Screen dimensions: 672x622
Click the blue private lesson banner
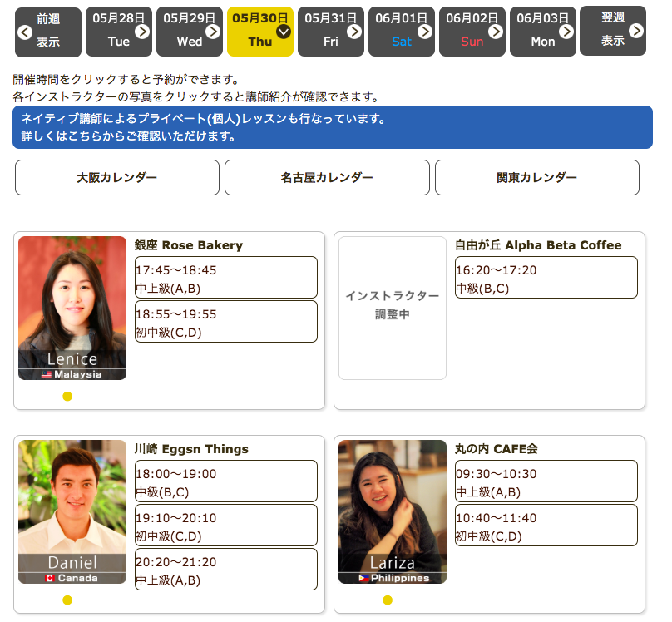[x=333, y=127]
